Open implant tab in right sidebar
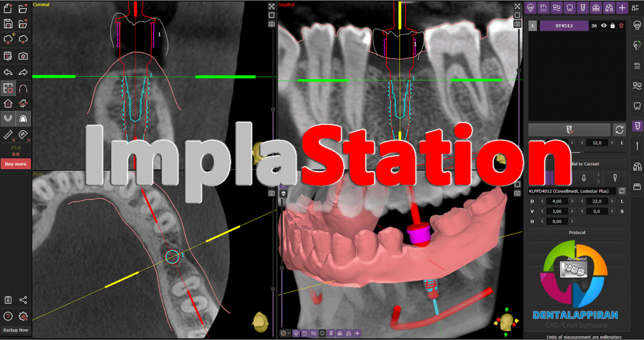The image size is (644, 340). click(x=637, y=126)
